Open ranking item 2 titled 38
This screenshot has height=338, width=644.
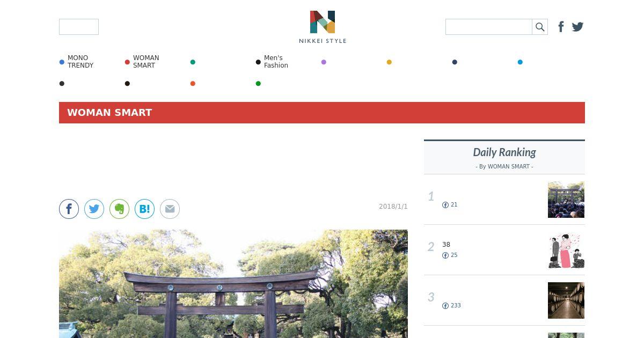(x=446, y=245)
